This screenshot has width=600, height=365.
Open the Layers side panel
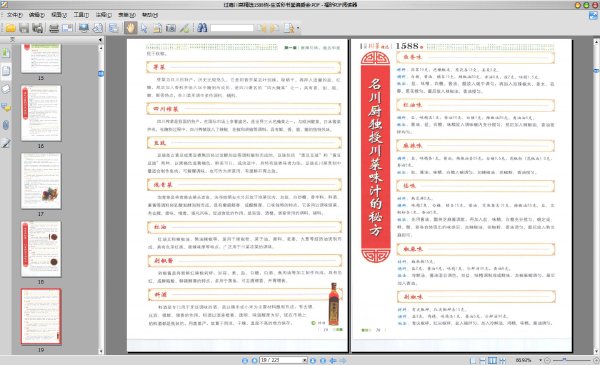(x=6, y=89)
